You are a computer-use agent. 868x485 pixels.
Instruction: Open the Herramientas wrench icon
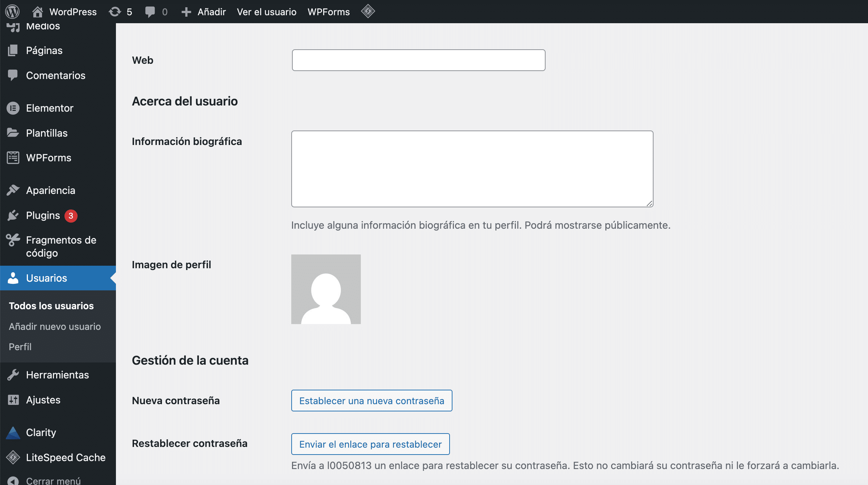pyautogui.click(x=13, y=375)
